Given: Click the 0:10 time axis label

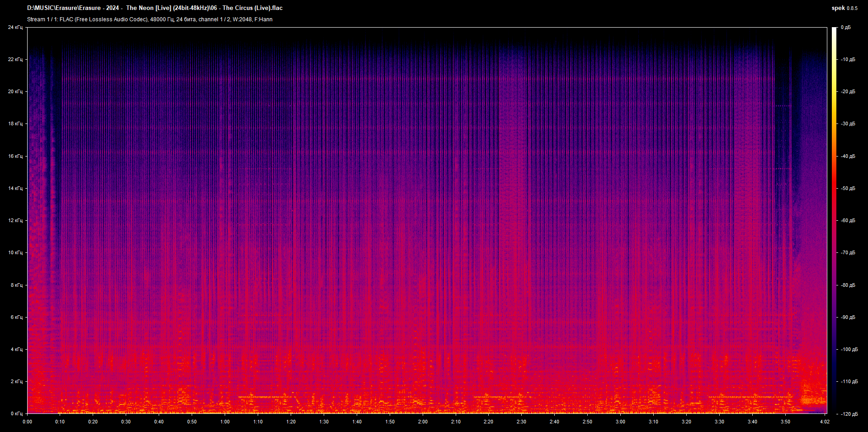Looking at the screenshot, I should [60, 422].
